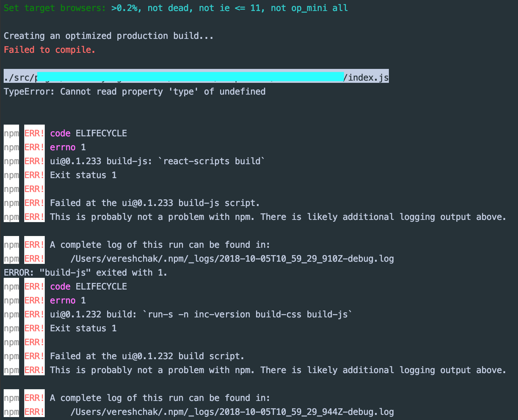Click 'Failed at the ui@0.1.233 build-js script.'
The width and height of the screenshot is (518, 420).
155,203
